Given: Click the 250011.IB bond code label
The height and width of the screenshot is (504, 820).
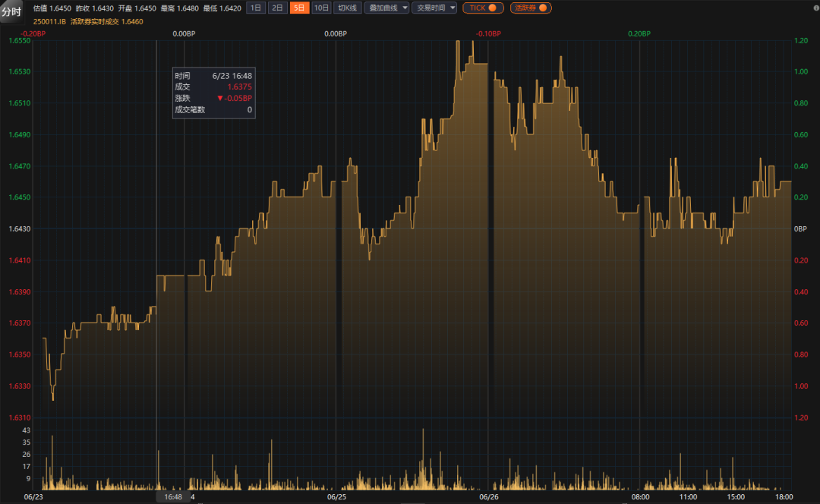Looking at the screenshot, I should pyautogui.click(x=49, y=22).
